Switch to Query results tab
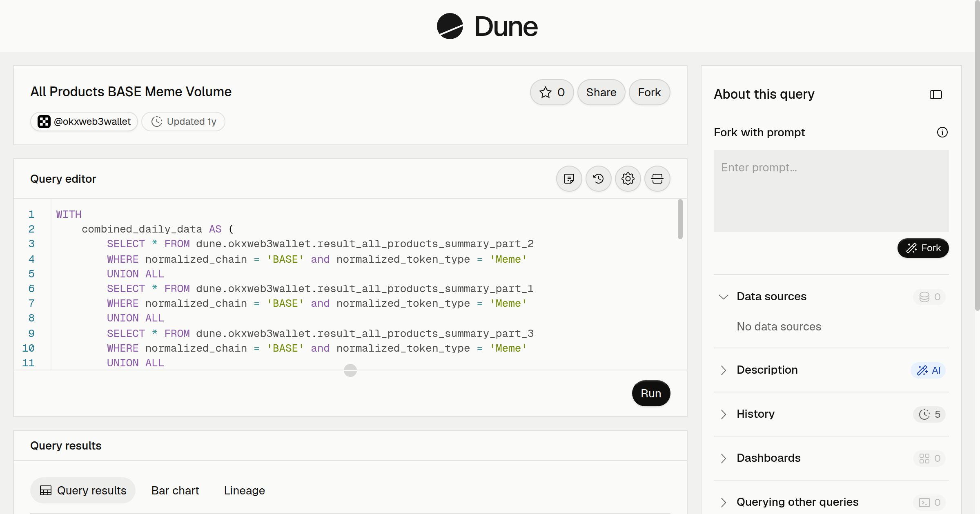Image resolution: width=980 pixels, height=514 pixels. [83, 490]
